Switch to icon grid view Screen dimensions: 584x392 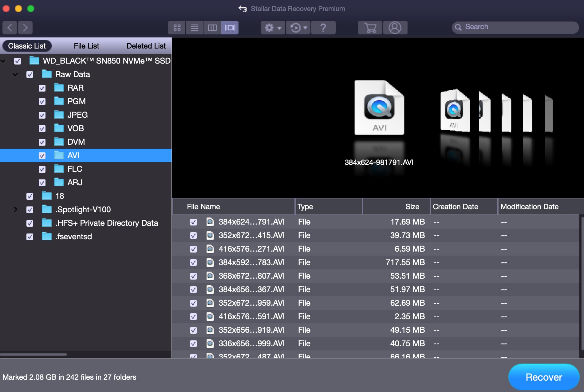(x=177, y=28)
